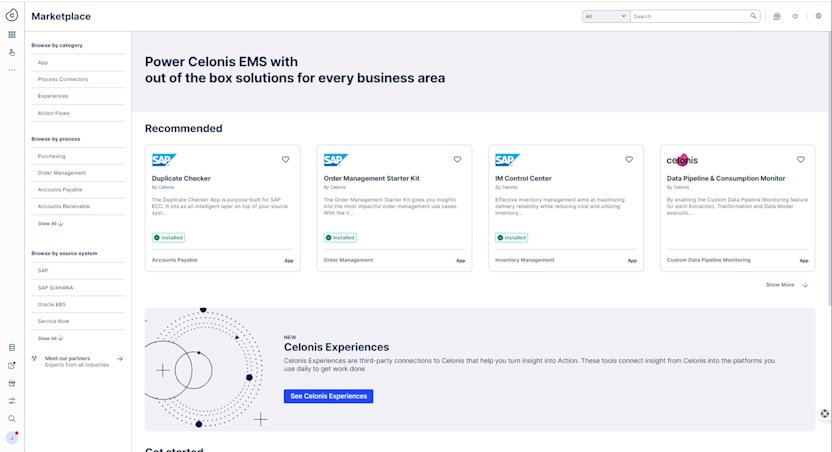Click the three-dots more icon in the left rail

[12, 69]
